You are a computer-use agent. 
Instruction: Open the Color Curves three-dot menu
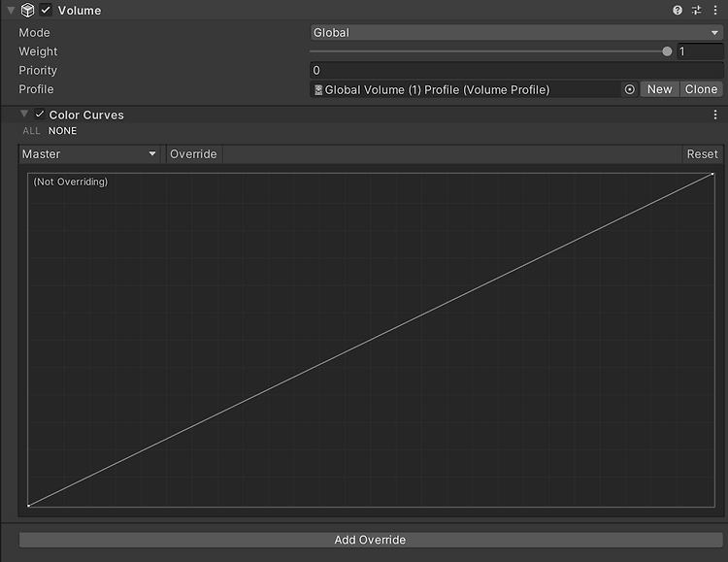click(715, 115)
